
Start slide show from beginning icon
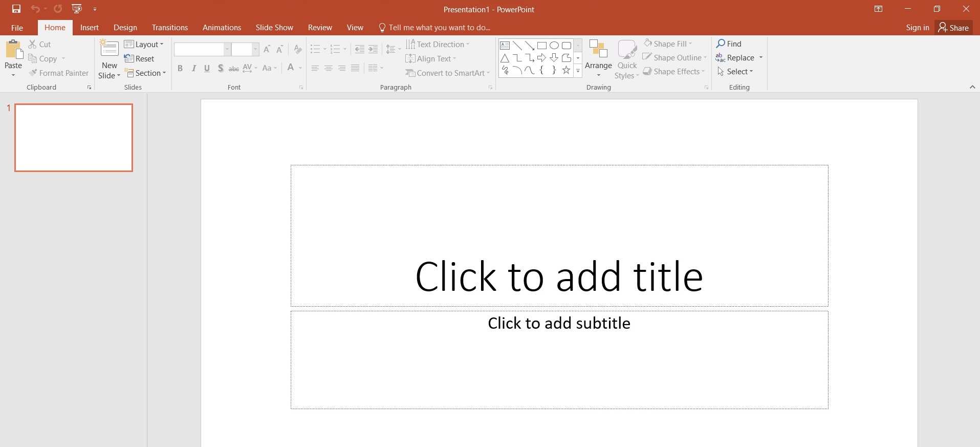point(77,9)
